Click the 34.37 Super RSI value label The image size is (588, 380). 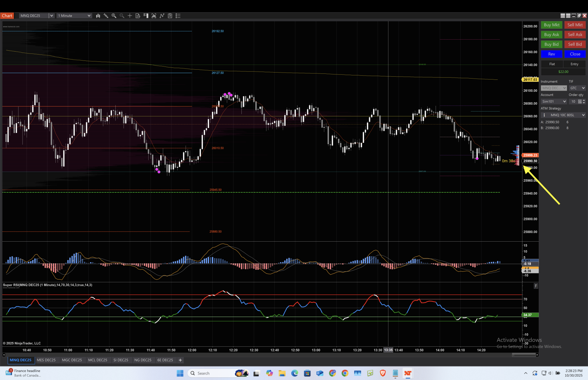coord(530,315)
